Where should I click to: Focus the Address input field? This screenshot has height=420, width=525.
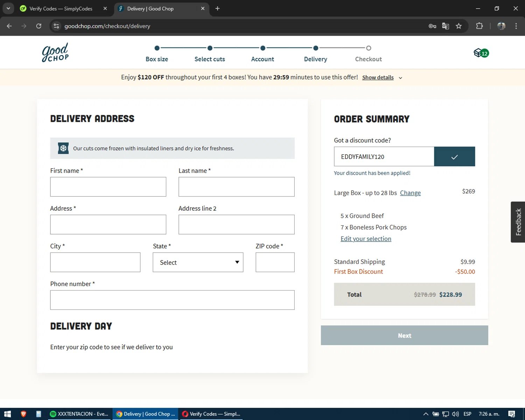(108, 224)
